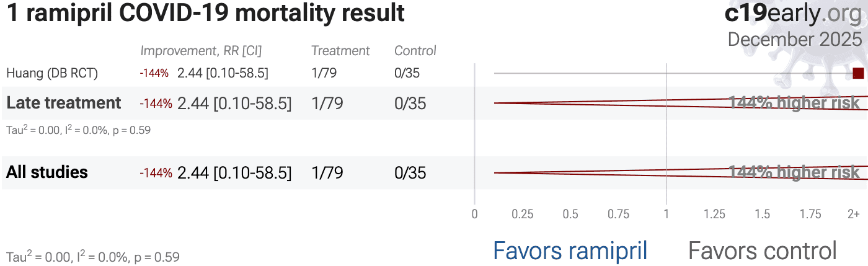Click the 1.5 axis tick label

pyautogui.click(x=763, y=215)
